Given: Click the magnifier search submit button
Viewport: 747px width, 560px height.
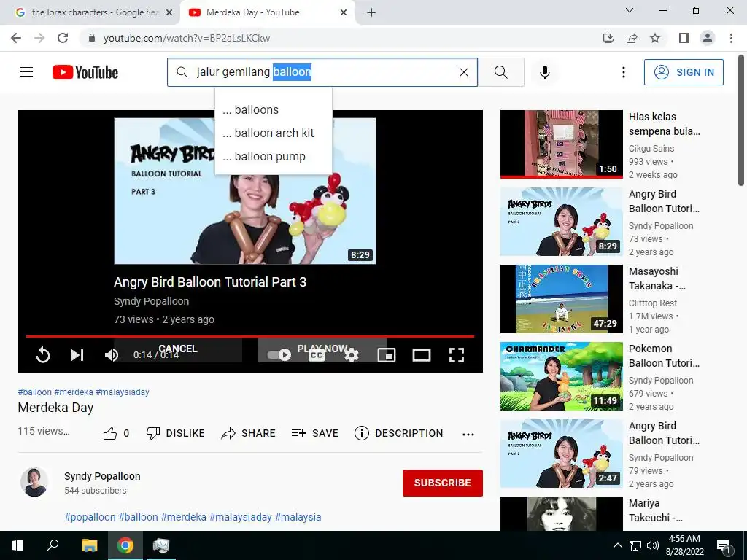Looking at the screenshot, I should [500, 72].
